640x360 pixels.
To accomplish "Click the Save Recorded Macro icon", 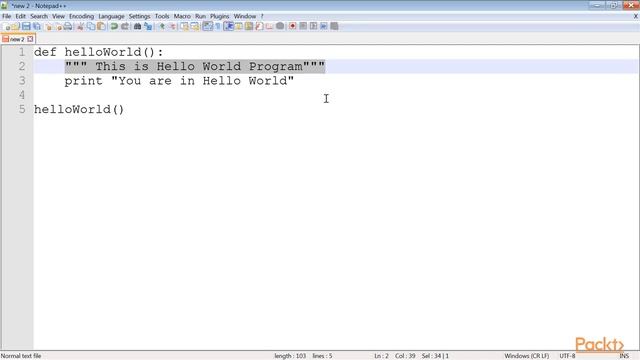I will [x=334, y=27].
